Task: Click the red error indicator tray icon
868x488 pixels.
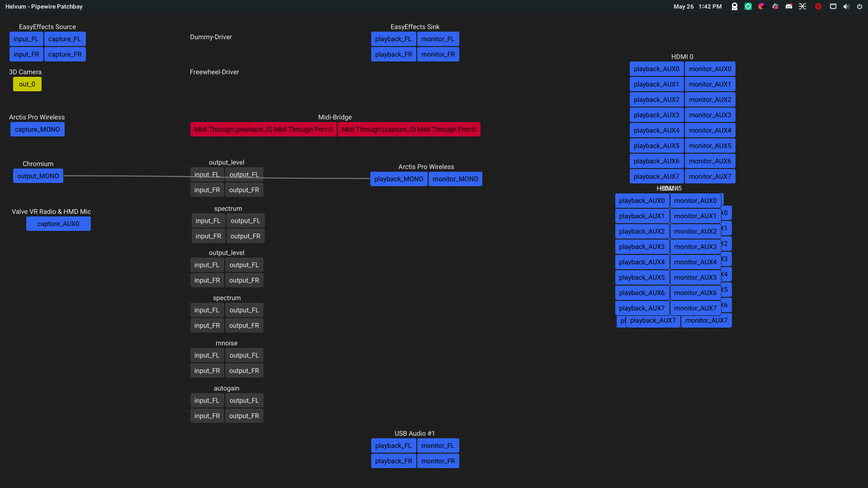Action: click(818, 6)
